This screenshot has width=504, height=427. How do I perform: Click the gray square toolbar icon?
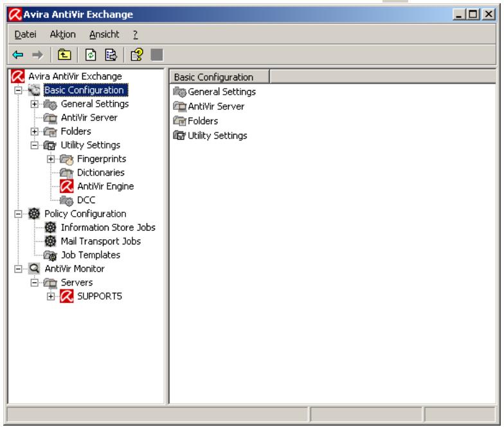tap(157, 55)
